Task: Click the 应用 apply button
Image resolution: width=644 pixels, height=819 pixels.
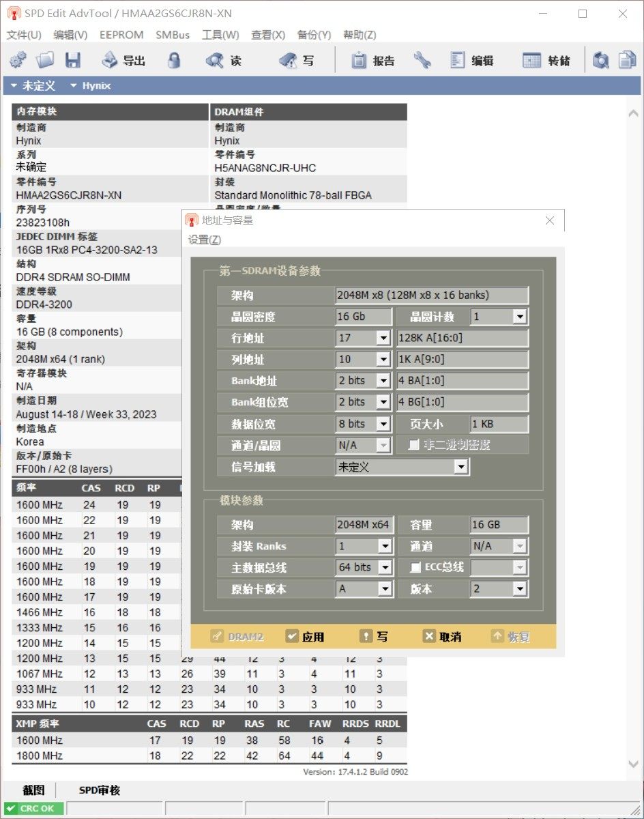Action: tap(305, 636)
